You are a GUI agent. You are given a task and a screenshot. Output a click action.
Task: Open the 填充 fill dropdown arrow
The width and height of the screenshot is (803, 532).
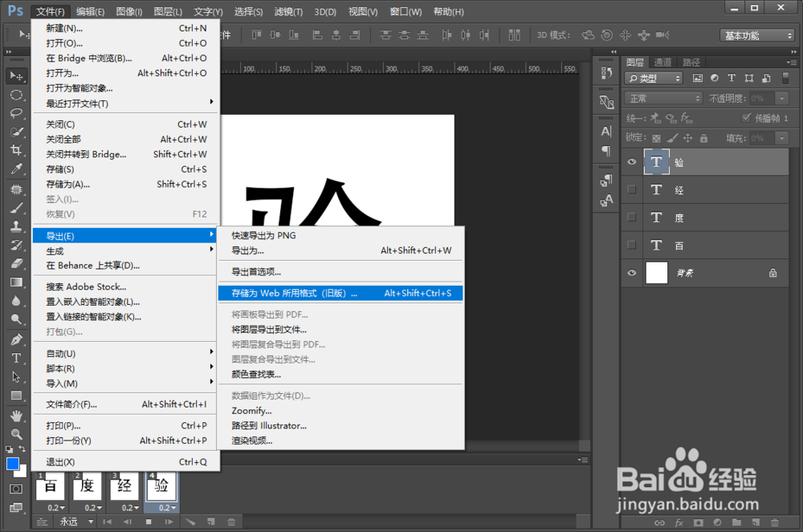[781, 138]
